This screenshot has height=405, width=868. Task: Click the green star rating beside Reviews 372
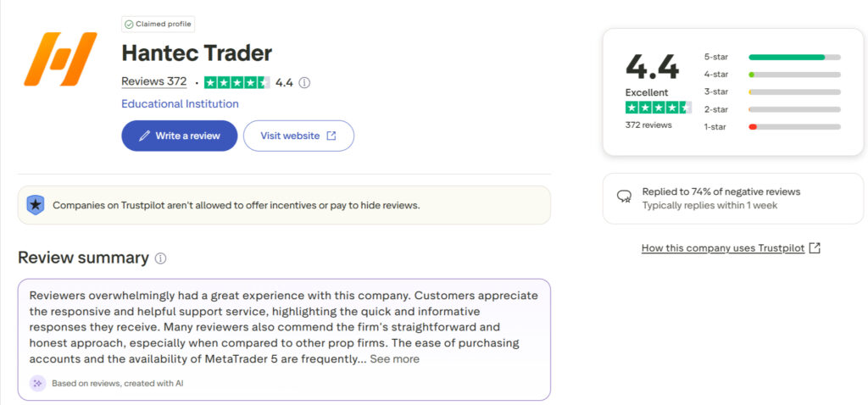point(237,82)
